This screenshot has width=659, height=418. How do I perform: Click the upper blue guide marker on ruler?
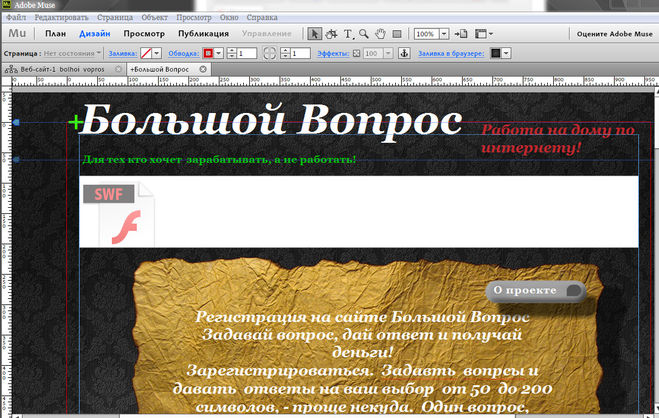[16, 122]
